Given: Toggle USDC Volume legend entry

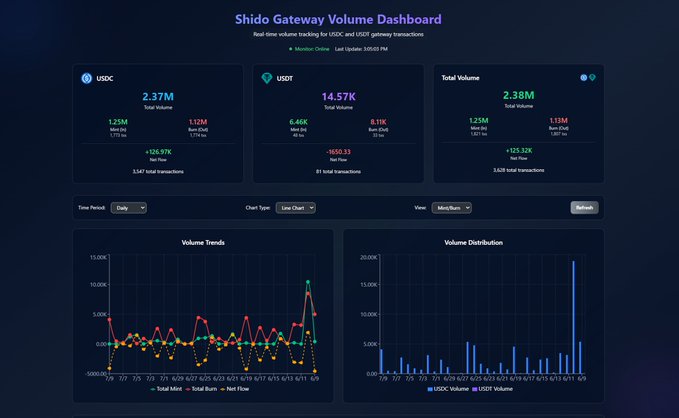Looking at the screenshot, I should click(448, 389).
